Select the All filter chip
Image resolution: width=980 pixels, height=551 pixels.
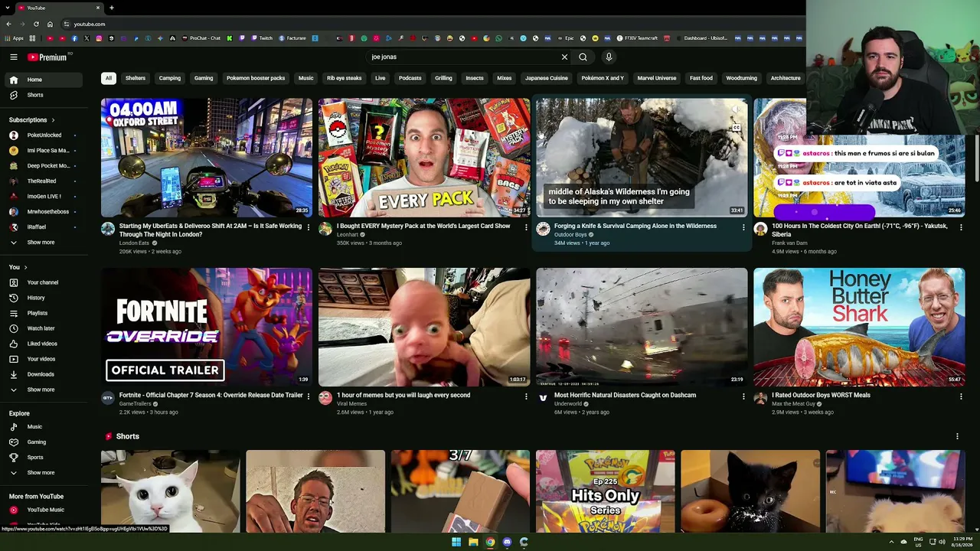coord(109,78)
